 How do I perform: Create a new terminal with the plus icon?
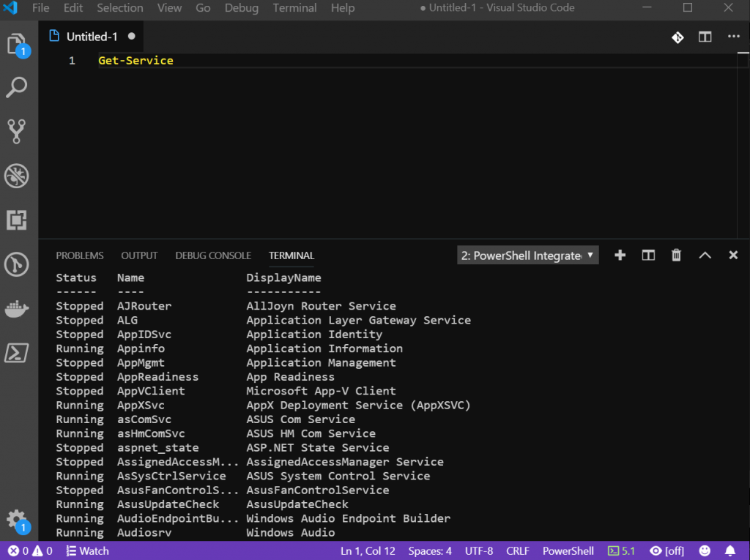pos(620,255)
